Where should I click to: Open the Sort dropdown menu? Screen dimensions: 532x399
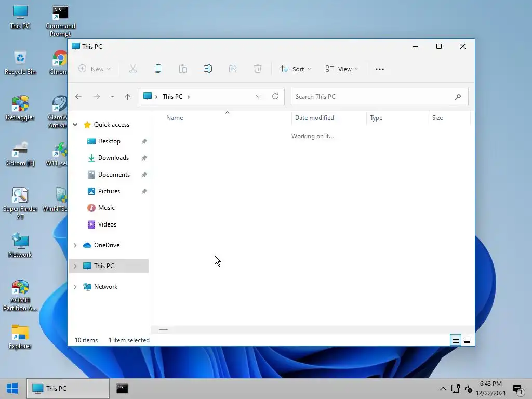coord(295,69)
